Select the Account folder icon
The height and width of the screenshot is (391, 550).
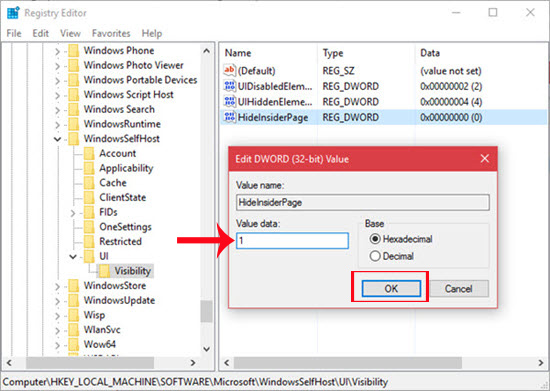coord(89,154)
